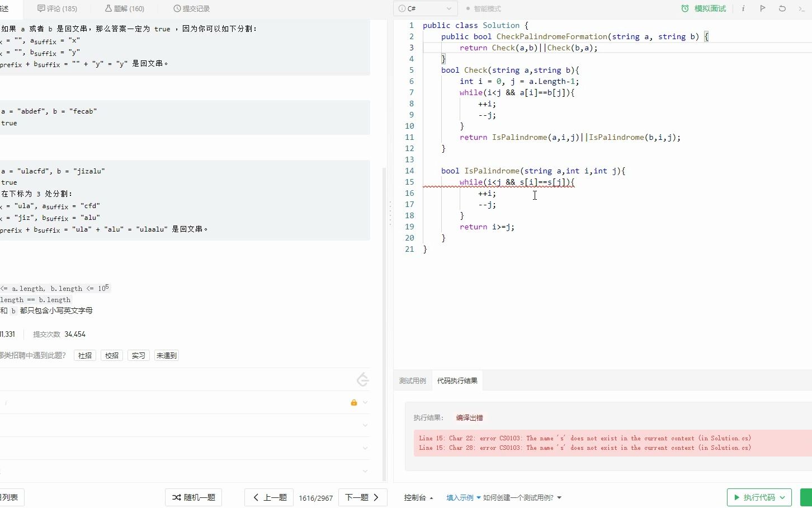Select the 社招 option
This screenshot has height=508, width=812.
84,355
